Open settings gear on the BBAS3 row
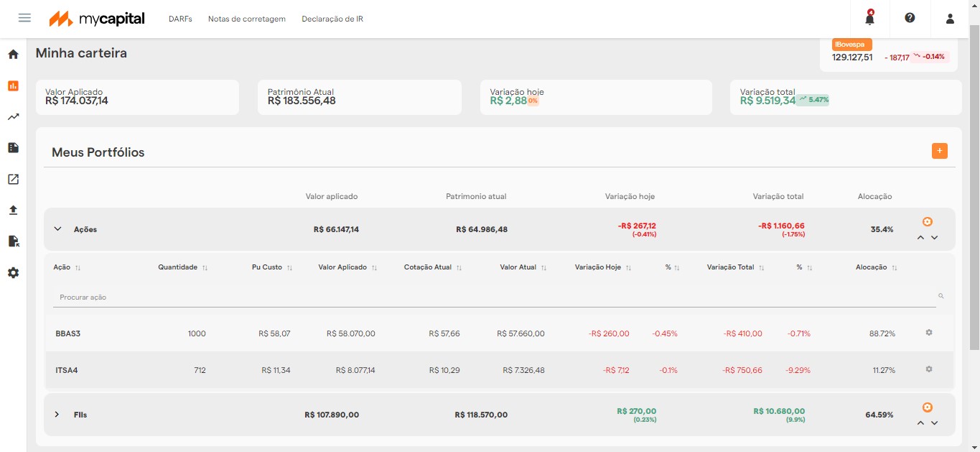 [x=929, y=332]
